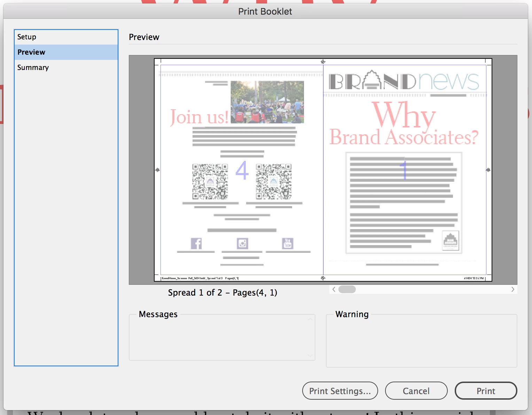
Task: Select the Preview item in sidebar
Action: point(66,52)
